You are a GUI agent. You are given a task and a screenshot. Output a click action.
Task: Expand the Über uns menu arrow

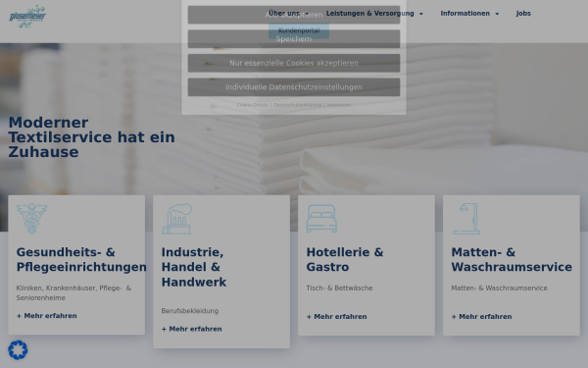[x=307, y=14]
